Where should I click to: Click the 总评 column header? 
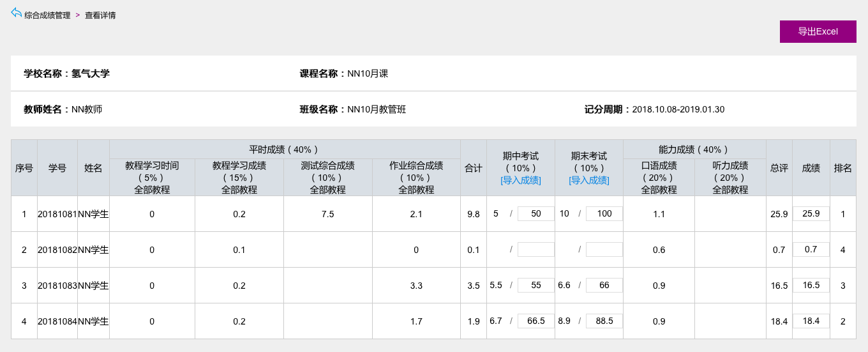[779, 168]
